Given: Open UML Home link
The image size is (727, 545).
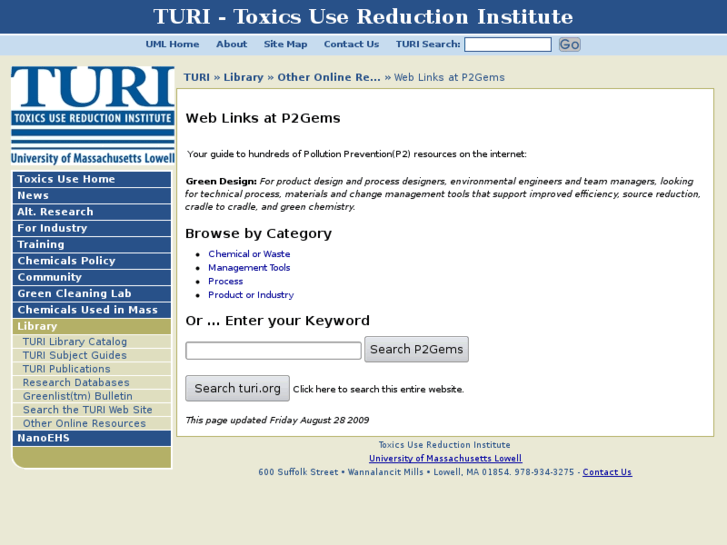Looking at the screenshot, I should point(172,44).
